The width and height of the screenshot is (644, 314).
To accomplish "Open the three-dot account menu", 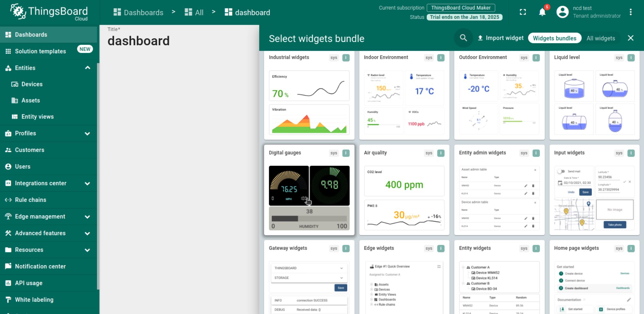I will pyautogui.click(x=630, y=12).
